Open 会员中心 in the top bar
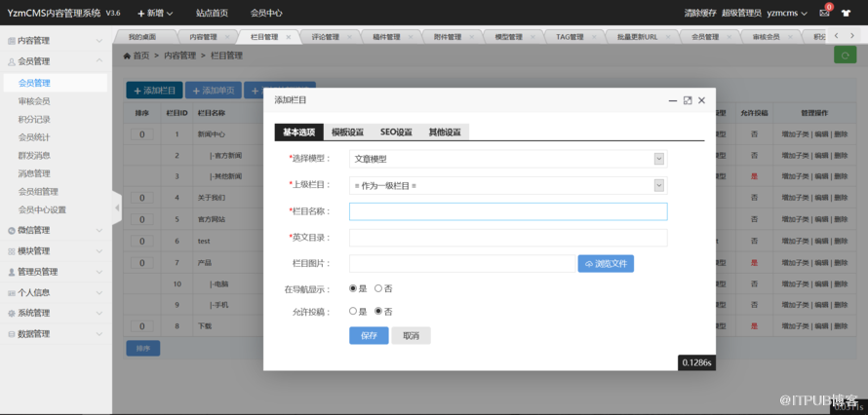Image resolution: width=868 pixels, height=415 pixels. pos(266,13)
